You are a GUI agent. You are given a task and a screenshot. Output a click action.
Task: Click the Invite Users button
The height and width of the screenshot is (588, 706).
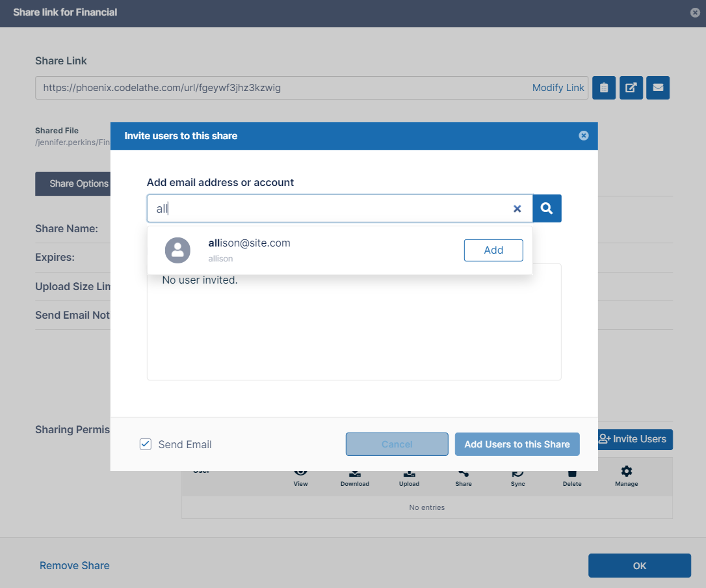(634, 439)
